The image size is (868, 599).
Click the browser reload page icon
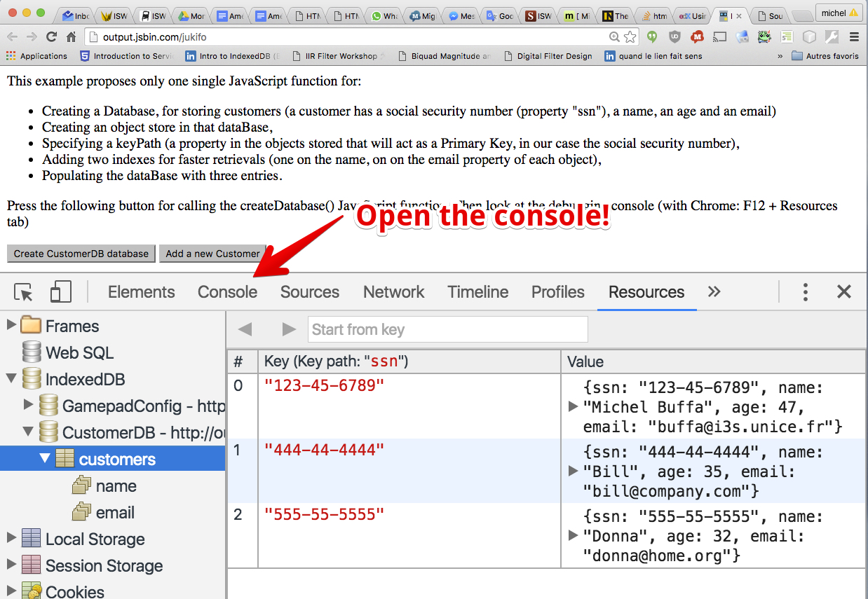(51, 37)
